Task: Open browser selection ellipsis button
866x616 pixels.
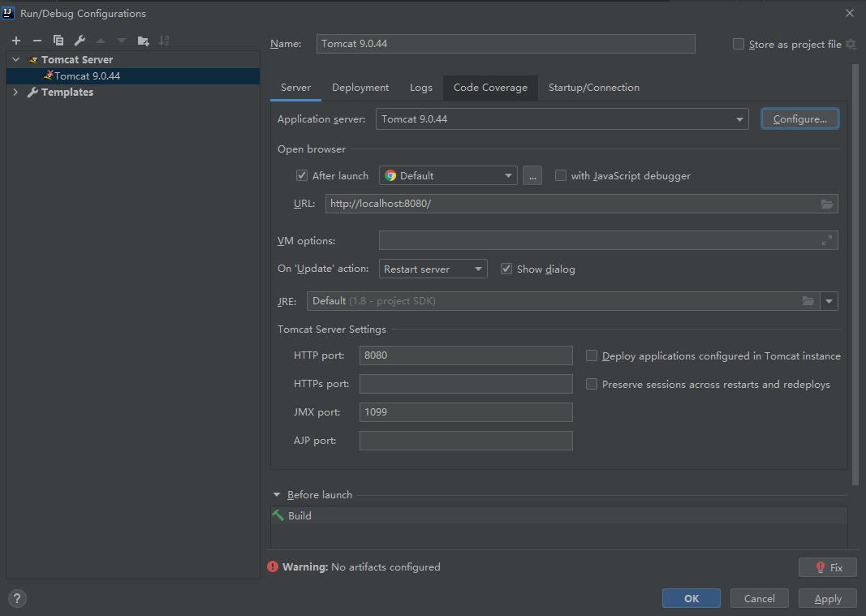Action: pos(532,175)
